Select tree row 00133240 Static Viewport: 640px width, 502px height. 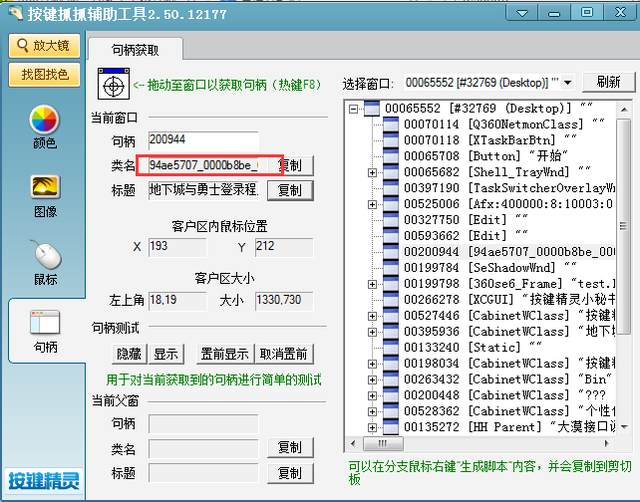[473, 348]
